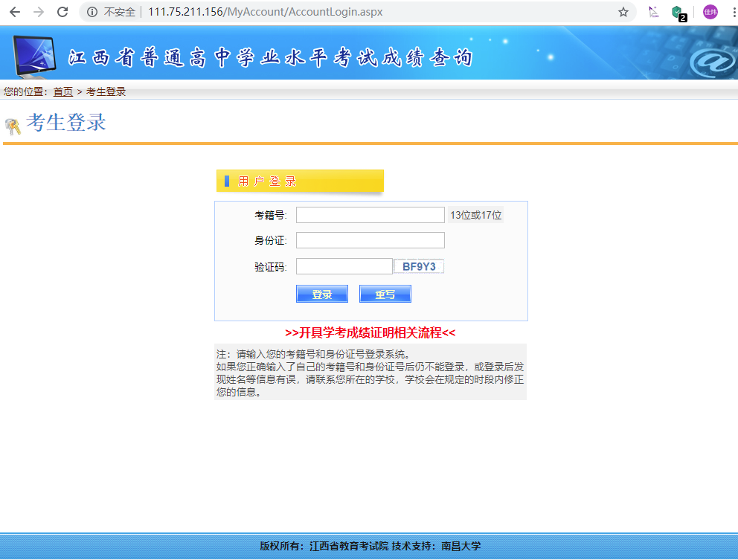The image size is (738, 560).
Task: Click the 登录 button
Action: coord(322,294)
